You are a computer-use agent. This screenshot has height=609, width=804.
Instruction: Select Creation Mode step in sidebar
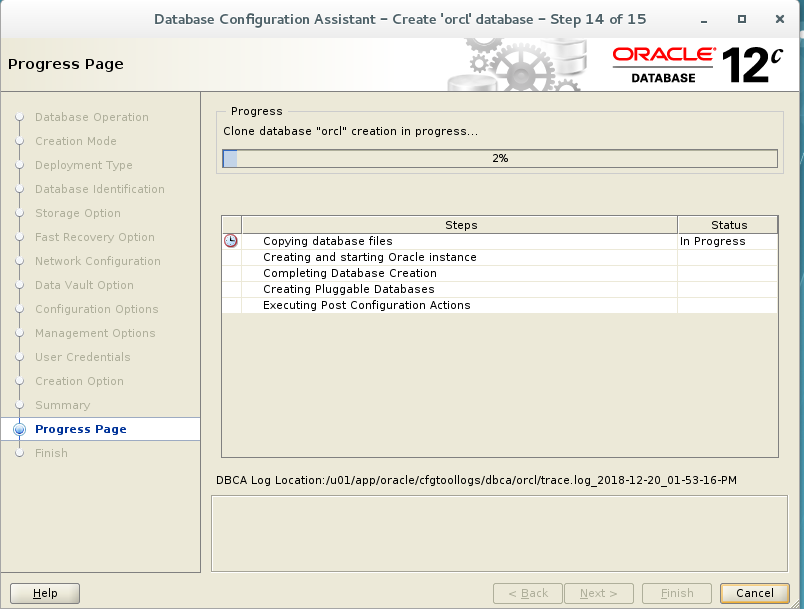(x=76, y=141)
